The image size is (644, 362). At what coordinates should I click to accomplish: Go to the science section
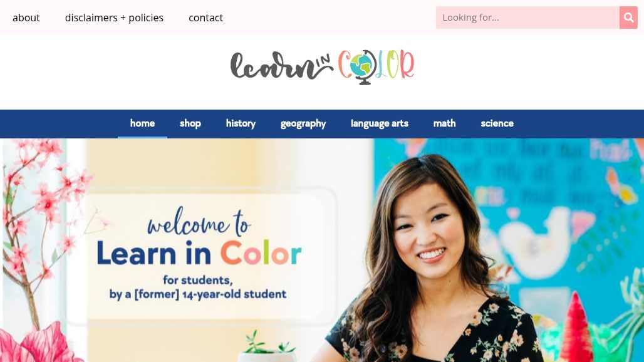click(x=497, y=123)
